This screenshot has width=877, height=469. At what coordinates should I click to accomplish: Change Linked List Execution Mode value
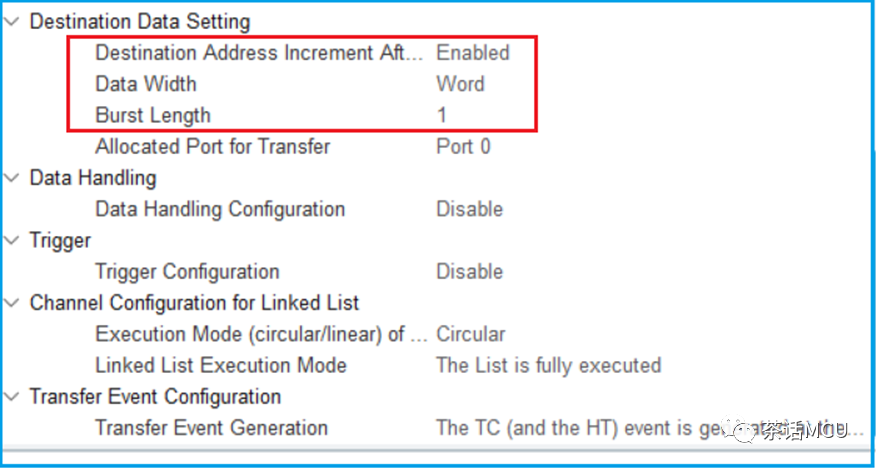tap(549, 366)
